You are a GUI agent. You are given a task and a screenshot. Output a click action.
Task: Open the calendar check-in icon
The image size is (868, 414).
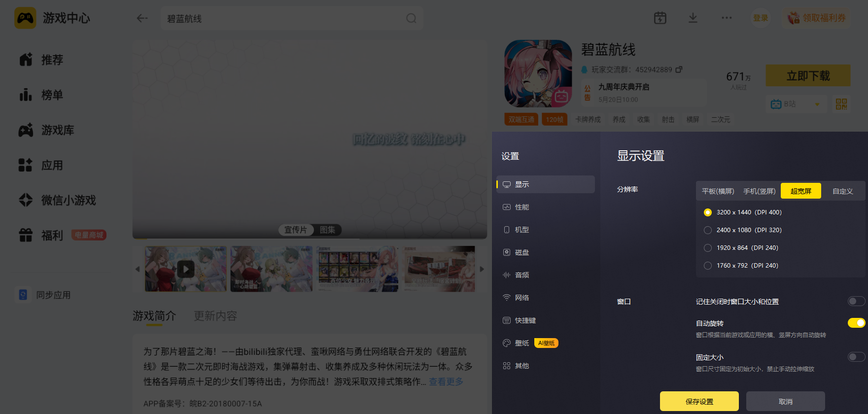coord(660,18)
